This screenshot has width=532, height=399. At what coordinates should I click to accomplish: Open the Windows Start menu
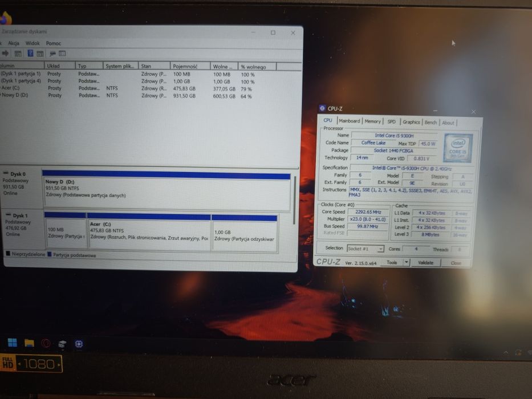(13, 343)
